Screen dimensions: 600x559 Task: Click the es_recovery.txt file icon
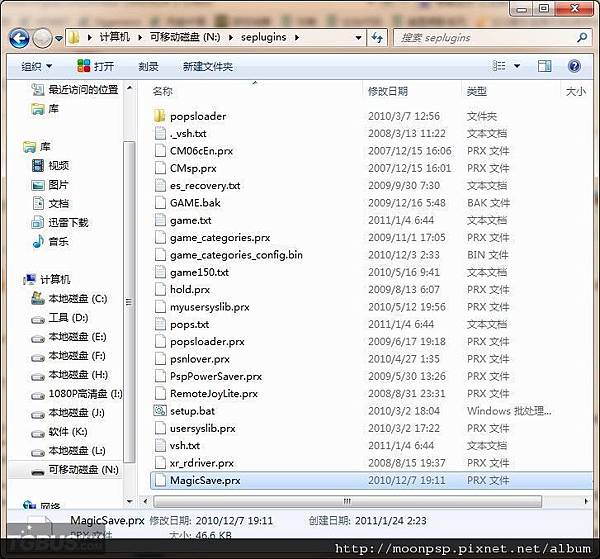point(160,185)
